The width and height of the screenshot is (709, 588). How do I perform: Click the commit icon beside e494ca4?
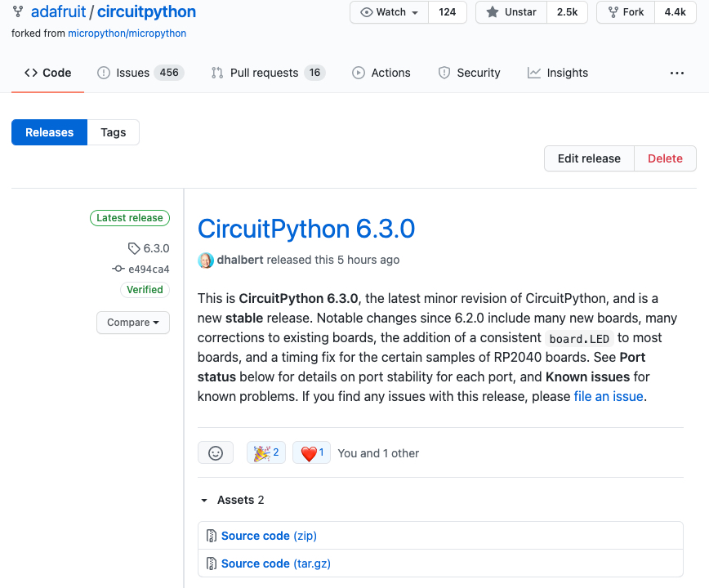[x=118, y=269]
